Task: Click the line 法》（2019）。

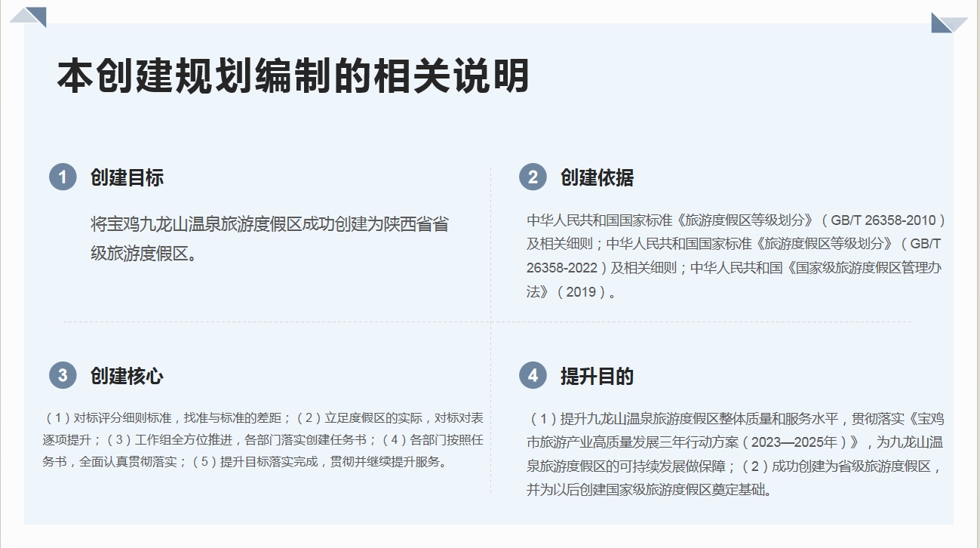Action: pyautogui.click(x=571, y=292)
